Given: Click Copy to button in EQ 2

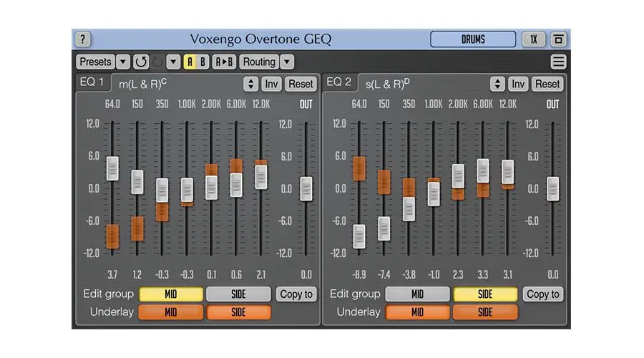Looking at the screenshot, I should [543, 294].
